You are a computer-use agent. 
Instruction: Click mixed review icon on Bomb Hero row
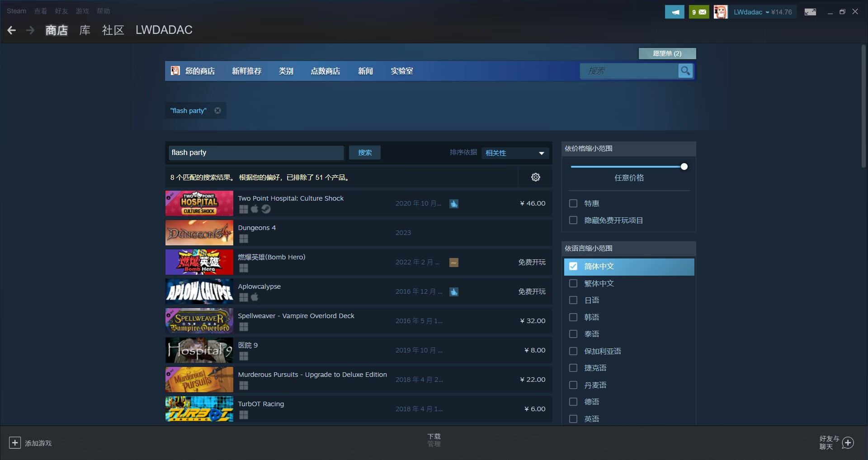[454, 263]
